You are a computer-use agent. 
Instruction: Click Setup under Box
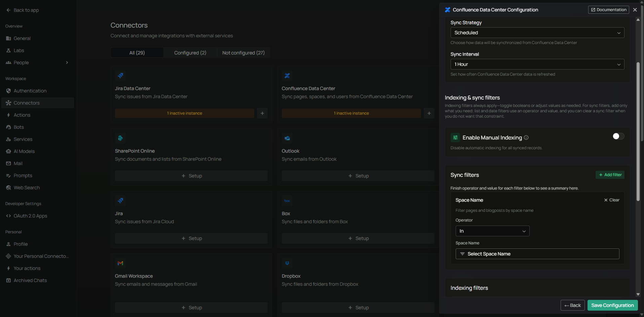click(358, 238)
